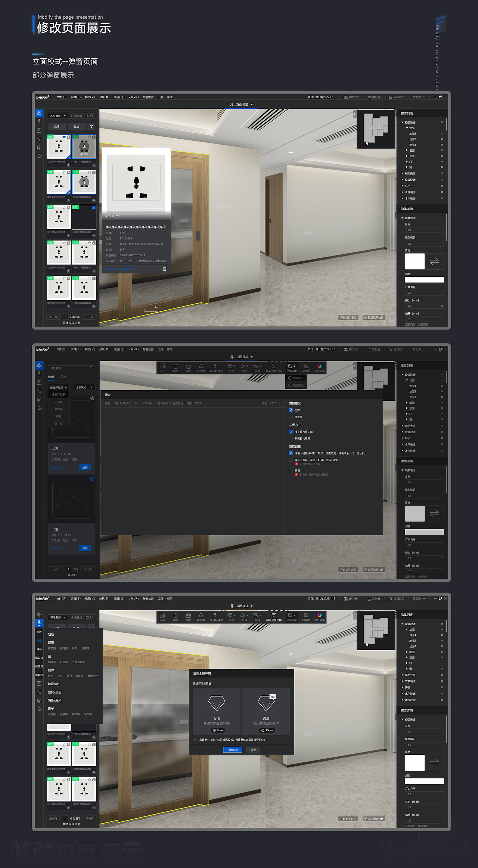Open the 全部产品系 dropdown
The height and width of the screenshot is (868, 478).
[59, 388]
